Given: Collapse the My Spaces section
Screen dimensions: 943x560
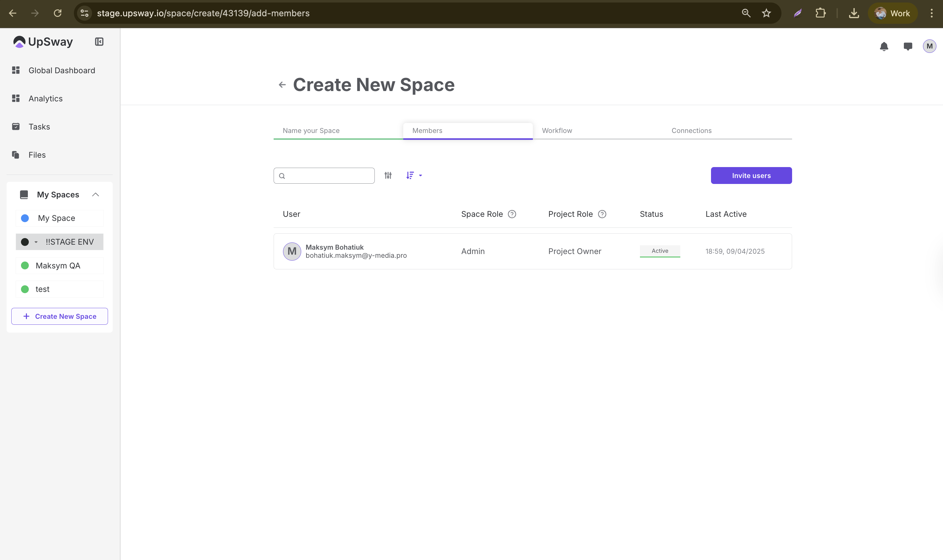Looking at the screenshot, I should pyautogui.click(x=95, y=195).
